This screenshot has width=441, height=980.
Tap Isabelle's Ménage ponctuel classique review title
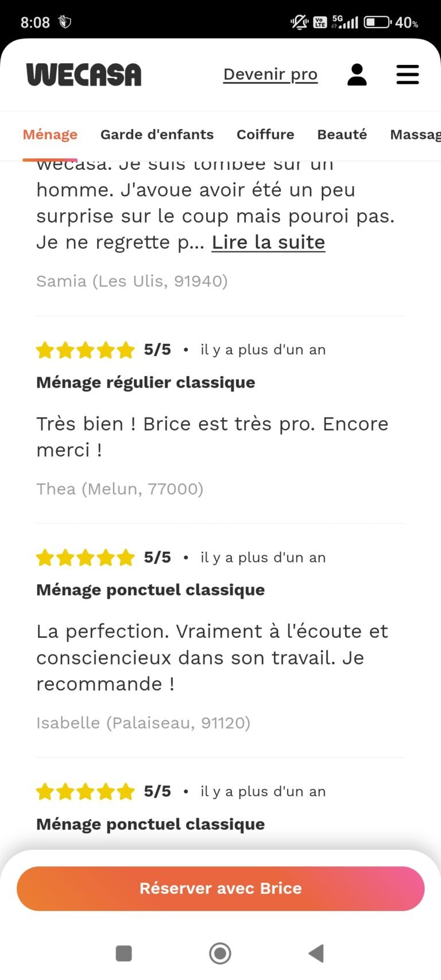tap(150, 590)
